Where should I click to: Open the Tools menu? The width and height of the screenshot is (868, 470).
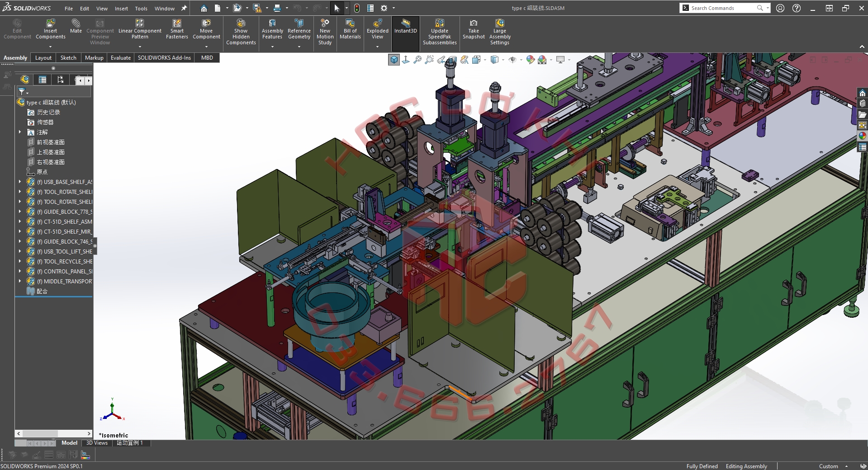point(141,8)
